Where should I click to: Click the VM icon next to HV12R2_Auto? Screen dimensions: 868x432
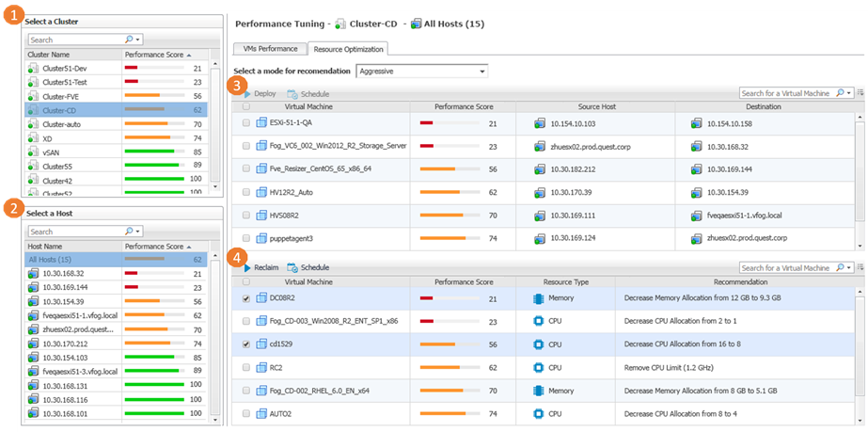pyautogui.click(x=261, y=192)
